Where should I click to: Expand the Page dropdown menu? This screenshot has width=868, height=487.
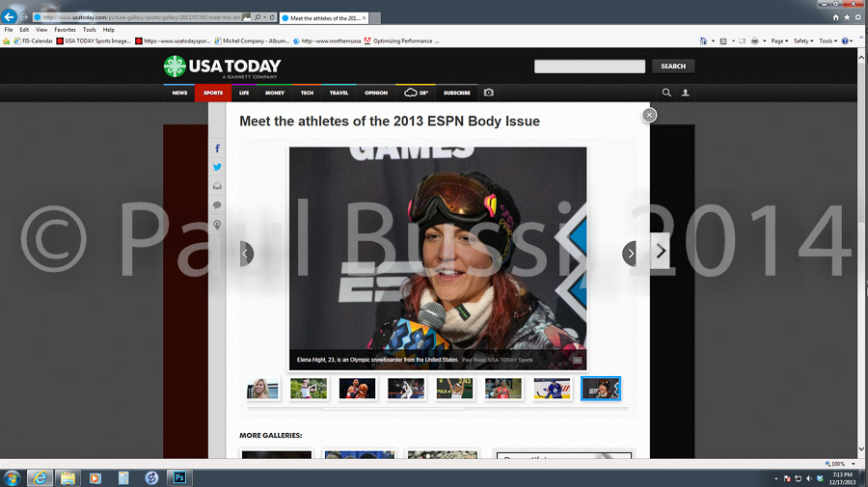(779, 41)
